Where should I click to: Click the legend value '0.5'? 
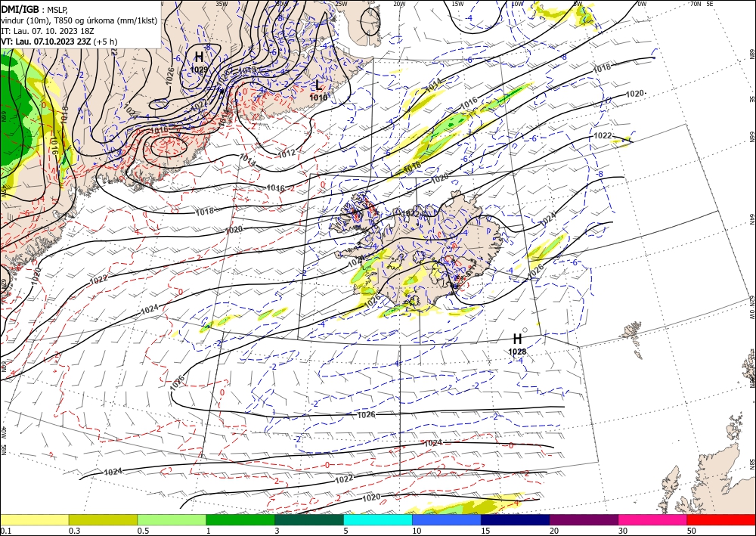(143, 531)
